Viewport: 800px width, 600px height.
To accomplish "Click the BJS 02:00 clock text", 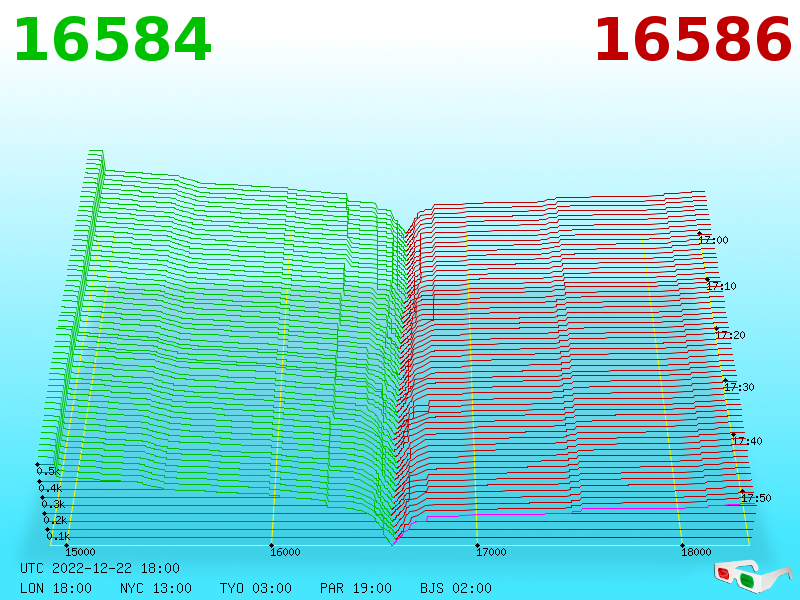I will (456, 588).
